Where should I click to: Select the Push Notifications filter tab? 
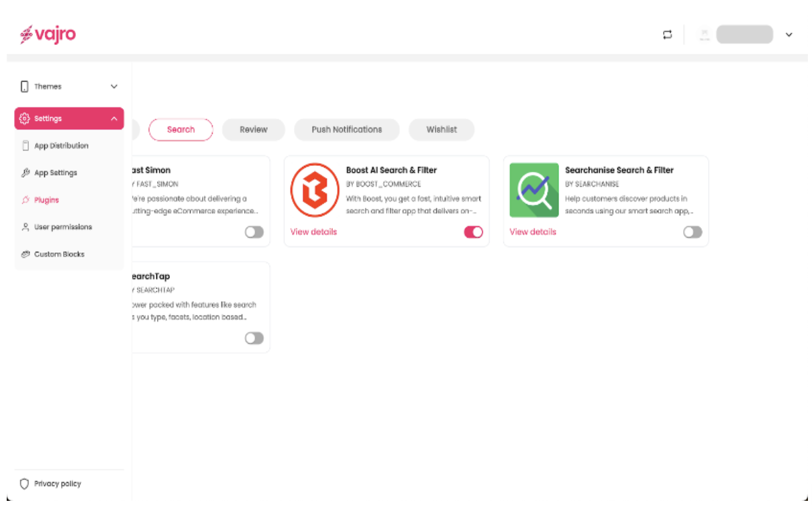click(x=347, y=130)
